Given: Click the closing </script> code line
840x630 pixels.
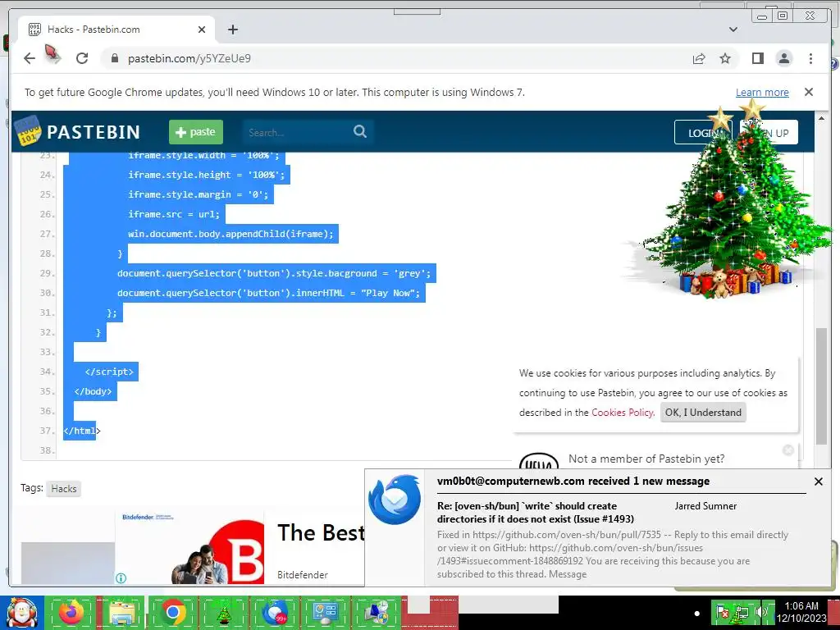Looking at the screenshot, I should tap(109, 372).
